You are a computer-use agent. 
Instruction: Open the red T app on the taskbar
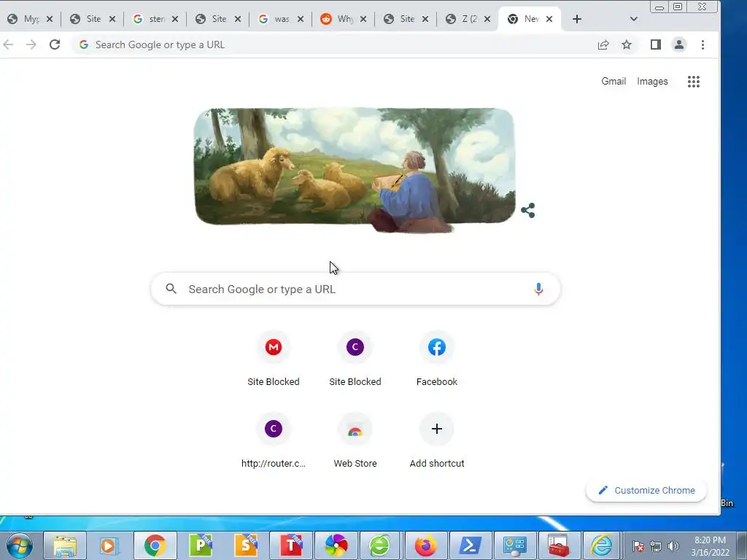(291, 545)
